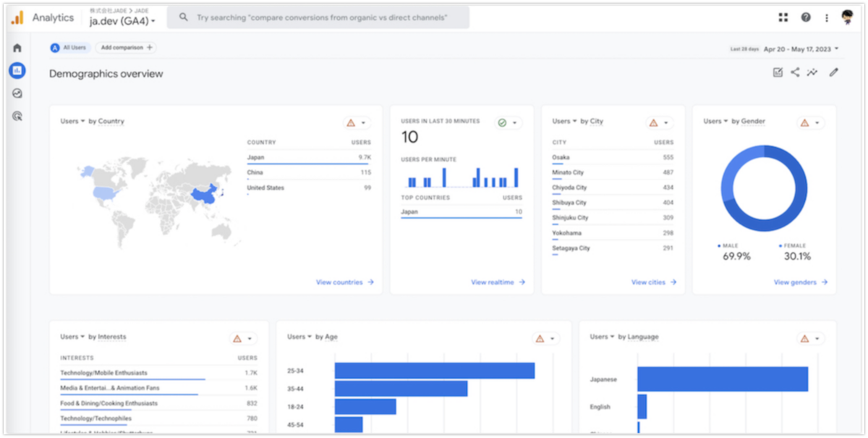Select China row in Country table
Image resolution: width=868 pixels, height=438 pixels.
tap(309, 172)
